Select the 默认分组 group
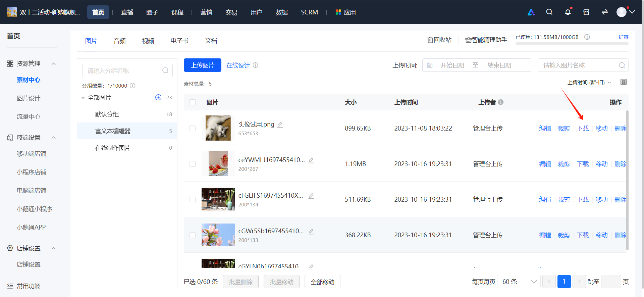 127,114
